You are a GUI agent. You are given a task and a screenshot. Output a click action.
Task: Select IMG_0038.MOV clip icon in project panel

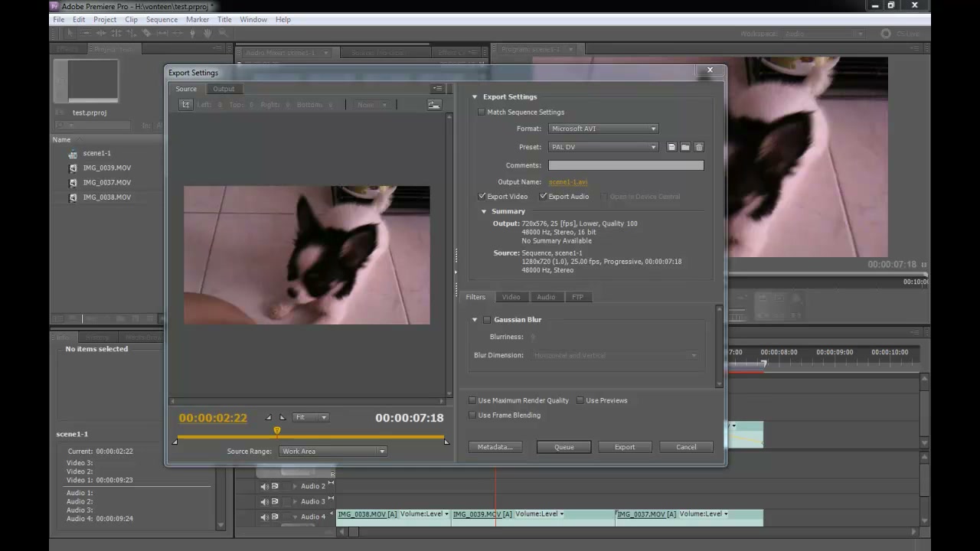coord(73,197)
